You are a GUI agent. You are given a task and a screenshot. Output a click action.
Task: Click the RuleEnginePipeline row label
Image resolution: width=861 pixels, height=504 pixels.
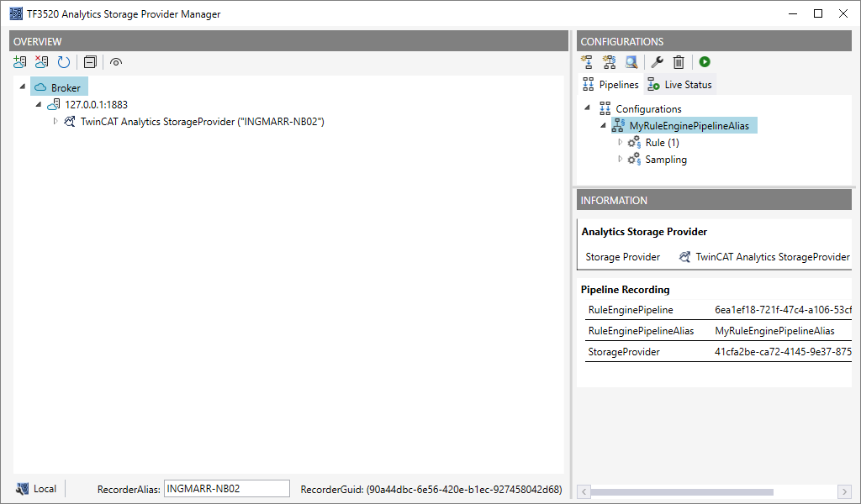pyautogui.click(x=631, y=310)
